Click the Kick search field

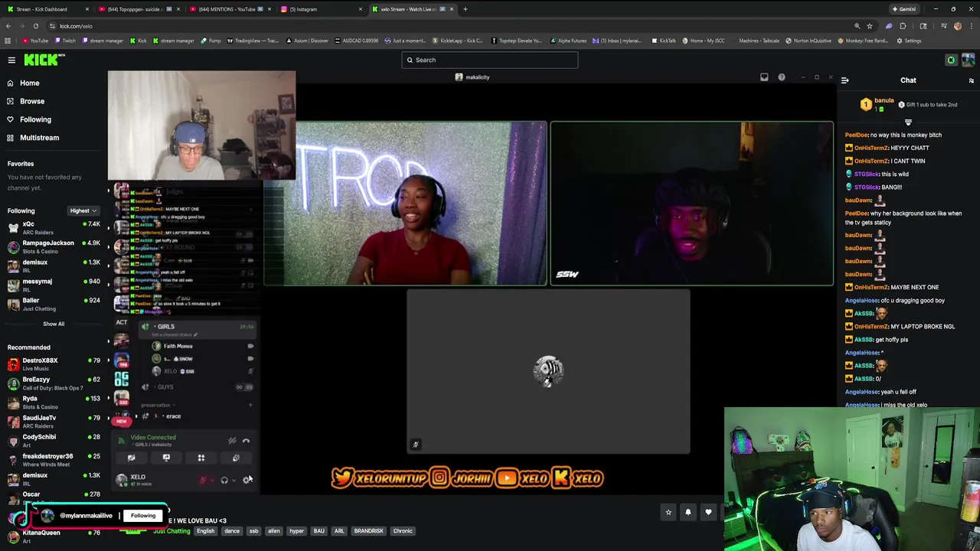tap(490, 60)
